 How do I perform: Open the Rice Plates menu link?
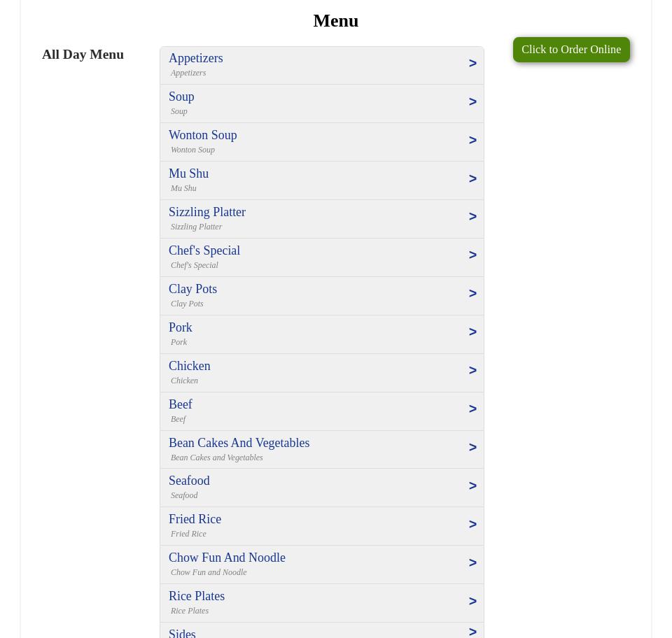(x=197, y=596)
